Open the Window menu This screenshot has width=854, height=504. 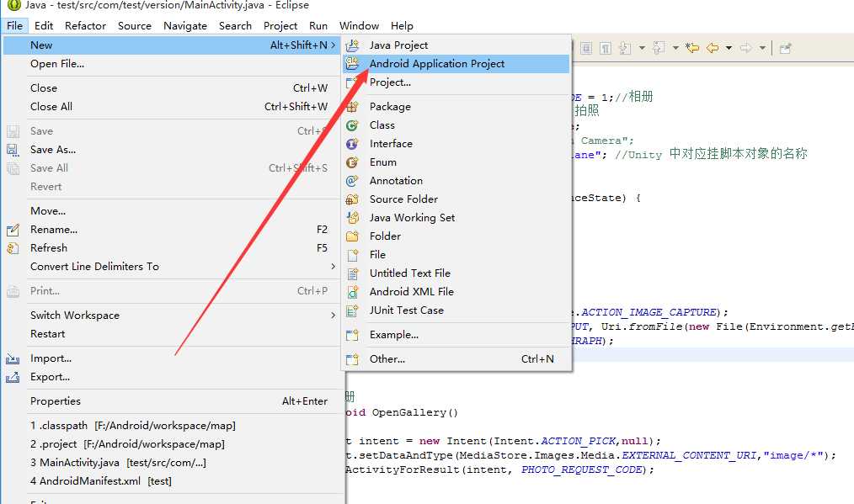359,25
